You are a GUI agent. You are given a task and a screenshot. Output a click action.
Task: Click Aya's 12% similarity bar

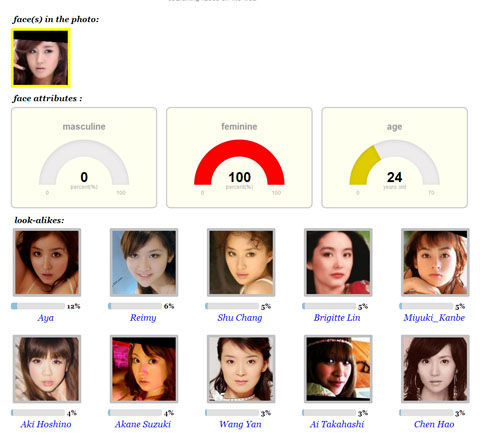[38, 306]
